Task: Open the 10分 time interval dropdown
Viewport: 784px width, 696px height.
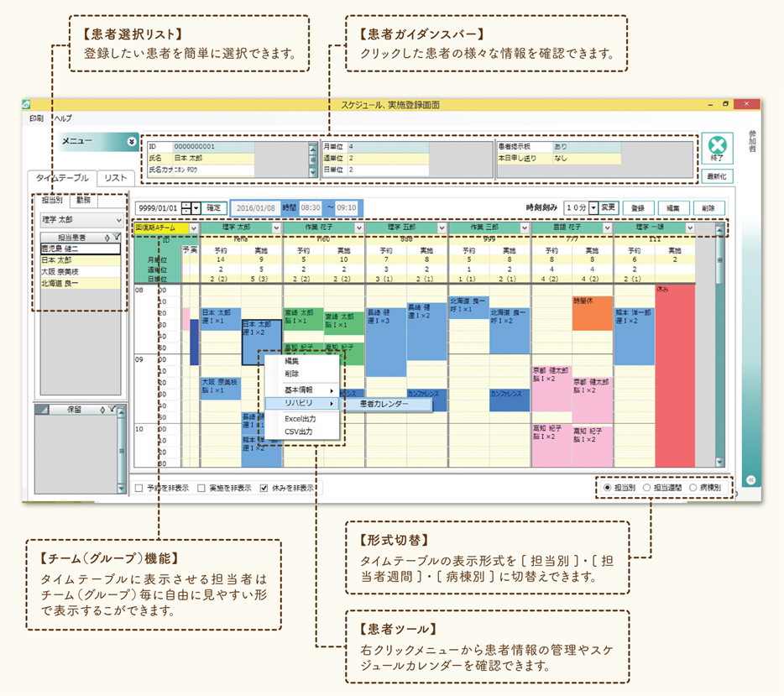Action: pyautogui.click(x=593, y=207)
